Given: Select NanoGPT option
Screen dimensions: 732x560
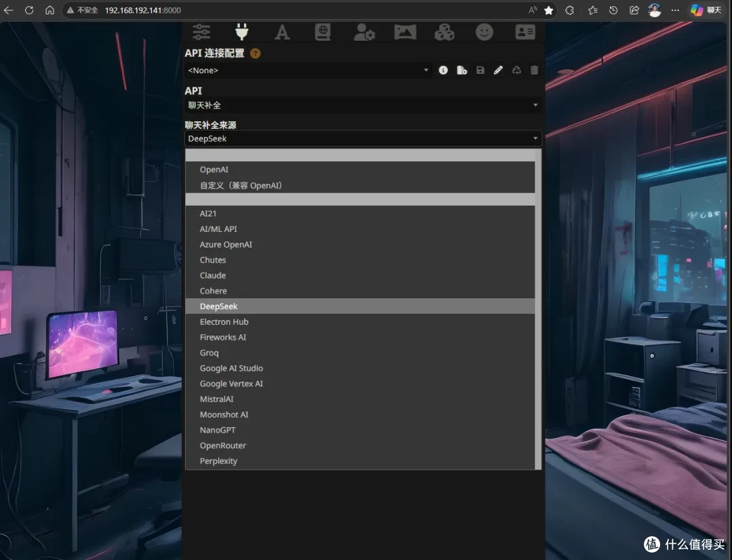Looking at the screenshot, I should click(360, 430).
